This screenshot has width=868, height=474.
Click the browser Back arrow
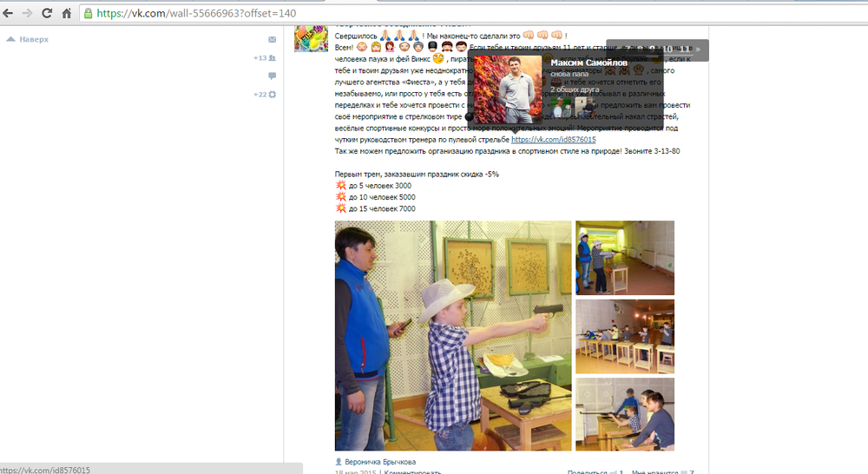(8, 13)
